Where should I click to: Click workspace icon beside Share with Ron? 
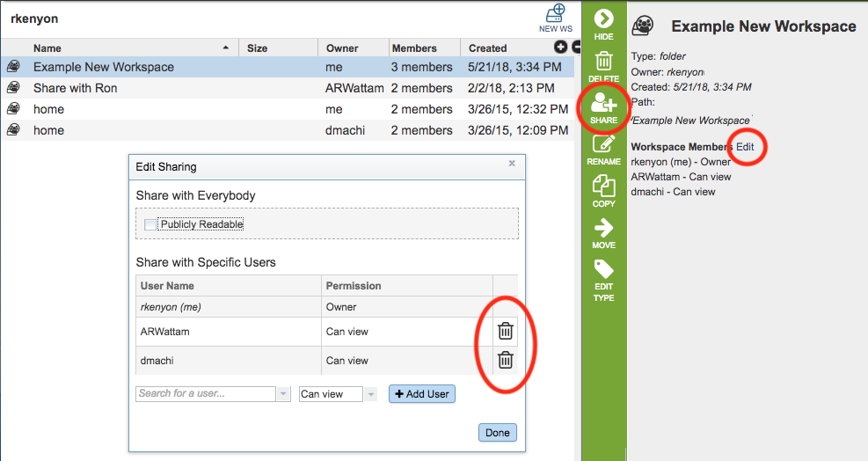pyautogui.click(x=13, y=88)
